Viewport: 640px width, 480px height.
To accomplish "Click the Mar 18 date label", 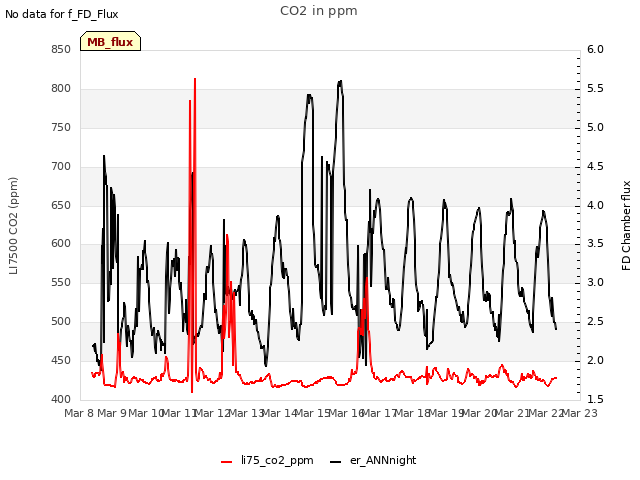I will pyautogui.click(x=412, y=413).
